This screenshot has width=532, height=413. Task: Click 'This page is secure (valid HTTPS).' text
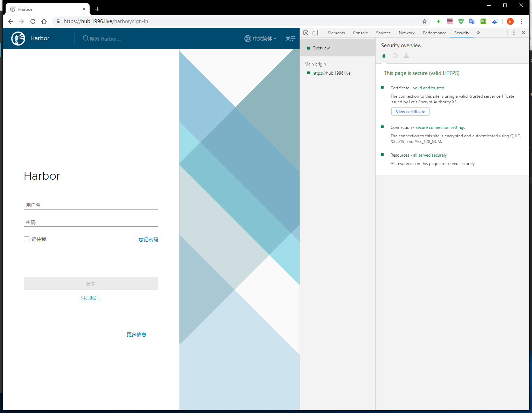pyautogui.click(x=422, y=73)
